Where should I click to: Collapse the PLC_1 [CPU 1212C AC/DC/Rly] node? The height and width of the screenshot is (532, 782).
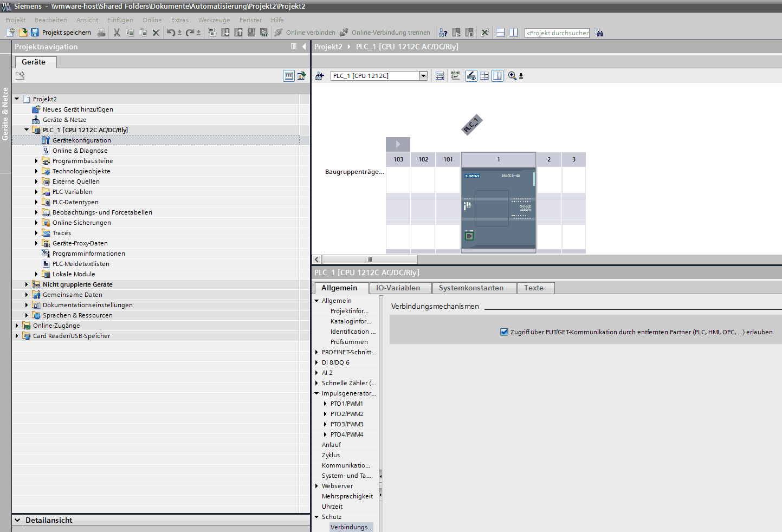27,130
